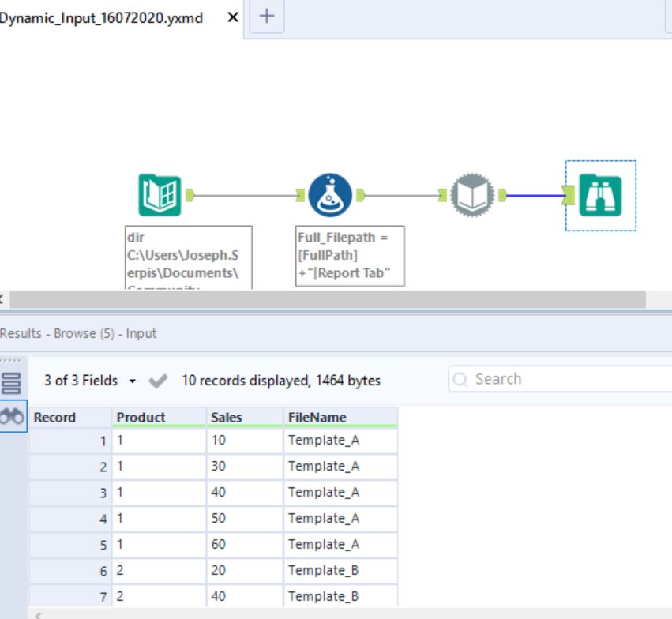Select the Browse tool with binoculars

click(x=600, y=195)
